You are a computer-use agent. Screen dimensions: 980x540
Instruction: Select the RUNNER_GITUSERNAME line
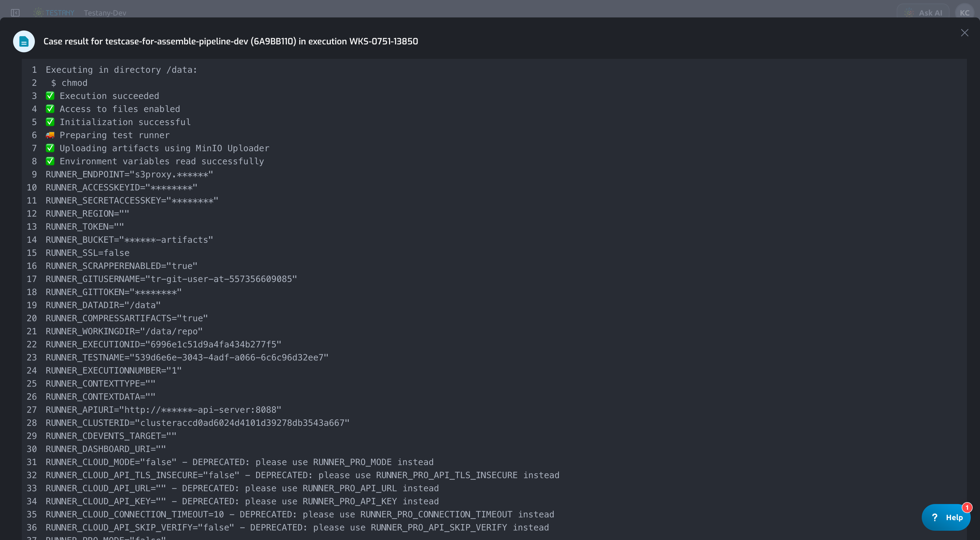coord(171,279)
